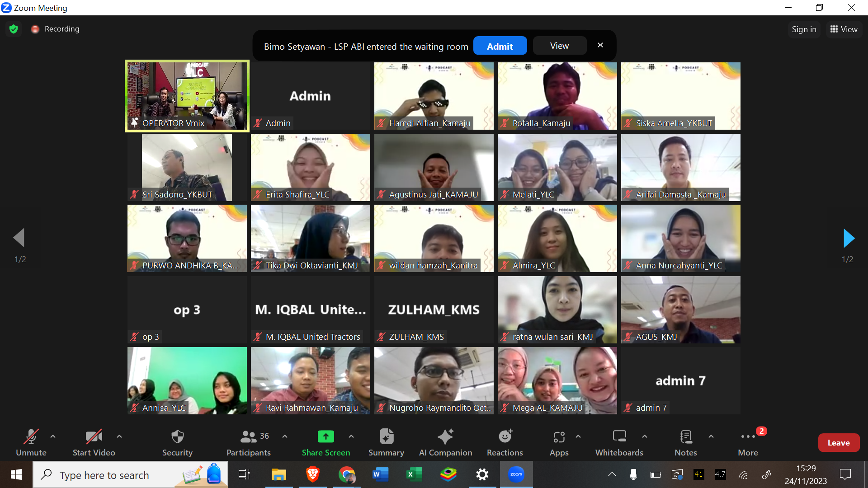This screenshot has width=868, height=488.
Task: Expand audio options arrow beside Unmute
Action: coord(53,436)
